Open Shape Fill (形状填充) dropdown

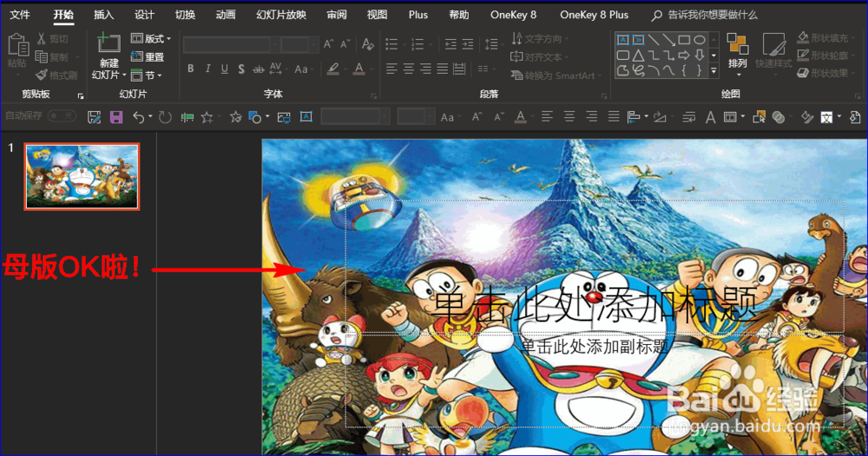pos(826,37)
